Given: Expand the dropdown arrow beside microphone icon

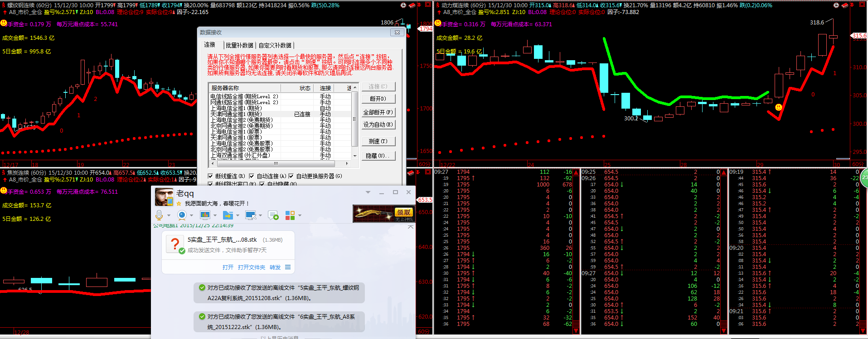Looking at the screenshot, I should click(x=169, y=215).
